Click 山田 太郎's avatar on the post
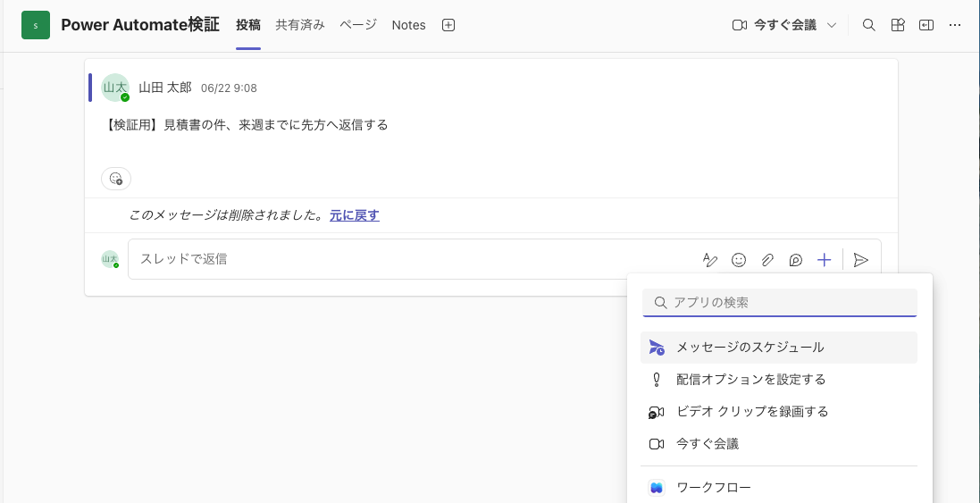980x503 pixels. [115, 88]
